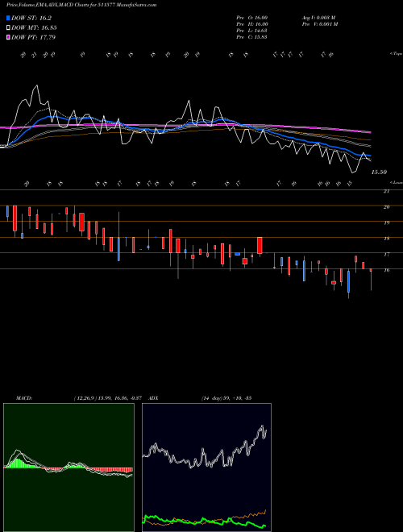
Task: Click the Pre H: 16.00 value
Action: click(252, 24)
